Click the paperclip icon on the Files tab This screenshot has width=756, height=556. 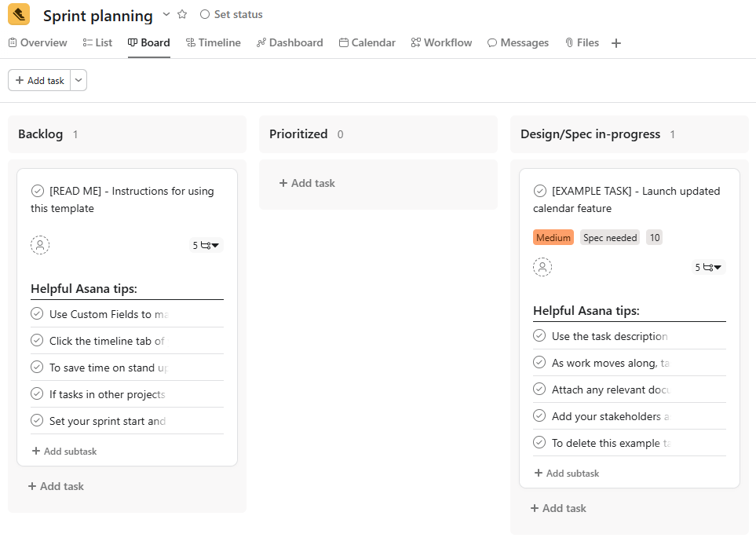point(569,42)
